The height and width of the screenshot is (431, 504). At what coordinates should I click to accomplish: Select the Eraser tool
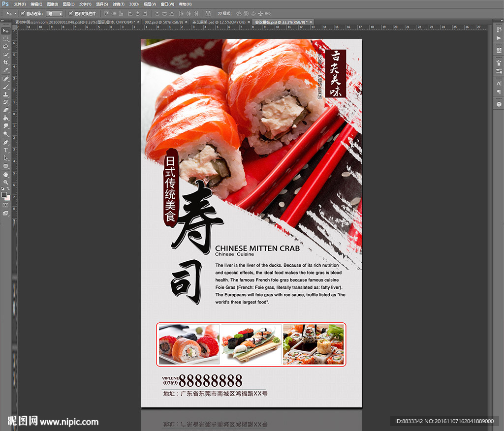pyautogui.click(x=6, y=110)
